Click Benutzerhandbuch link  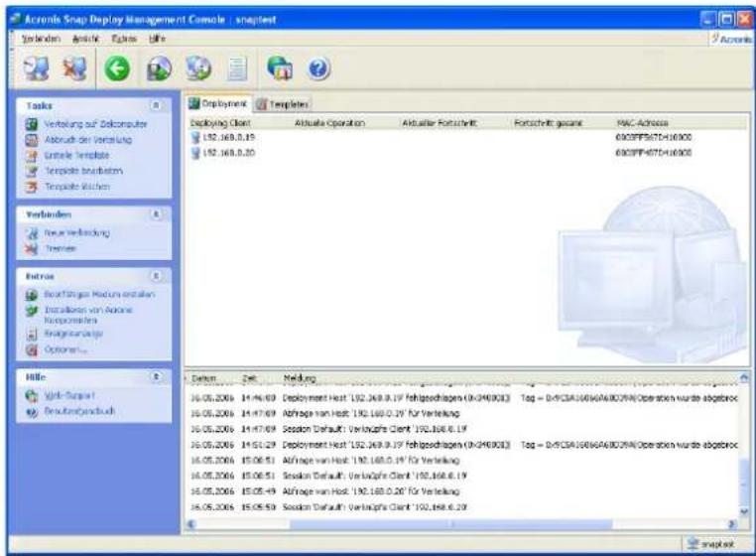(79, 412)
